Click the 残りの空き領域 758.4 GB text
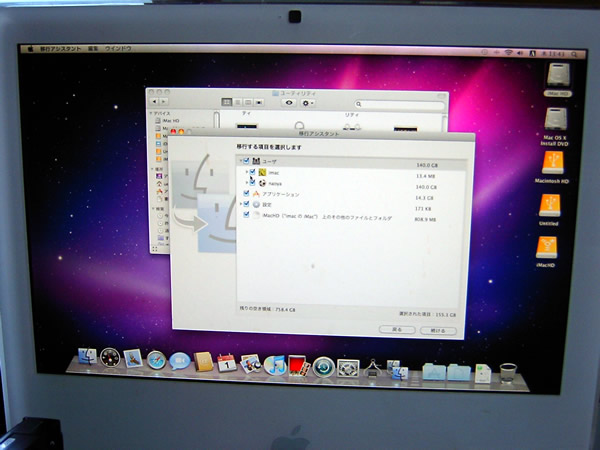 (x=267, y=309)
